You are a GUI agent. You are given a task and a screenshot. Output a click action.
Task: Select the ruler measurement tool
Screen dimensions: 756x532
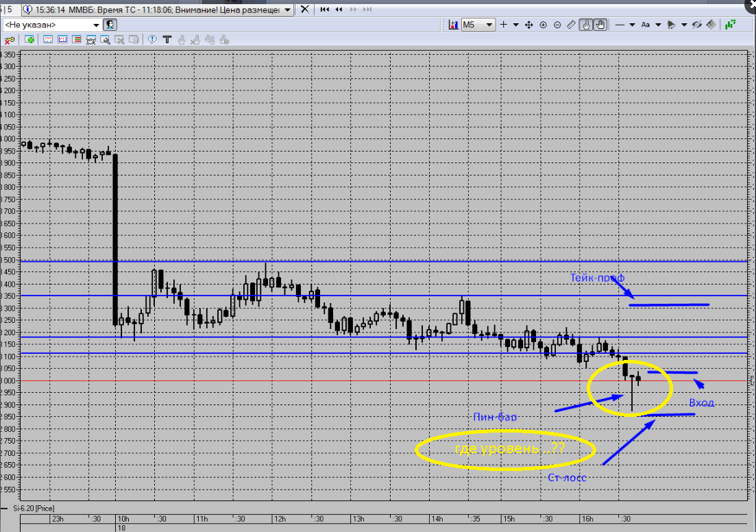572,25
